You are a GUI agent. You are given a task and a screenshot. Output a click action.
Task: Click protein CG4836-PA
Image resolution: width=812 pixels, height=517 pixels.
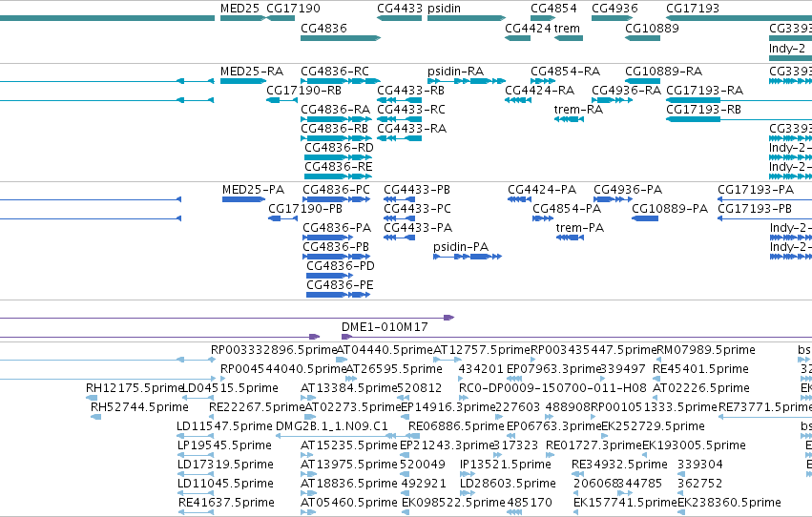pyautogui.click(x=337, y=228)
